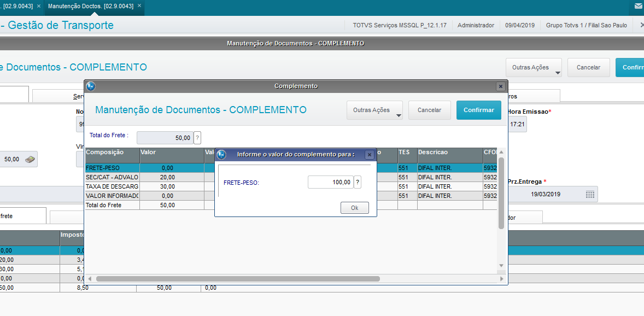Viewport: 644px width, 316px height.
Task: Click the horizontal scrollbar thumb in Complemento
Action: click(238, 279)
